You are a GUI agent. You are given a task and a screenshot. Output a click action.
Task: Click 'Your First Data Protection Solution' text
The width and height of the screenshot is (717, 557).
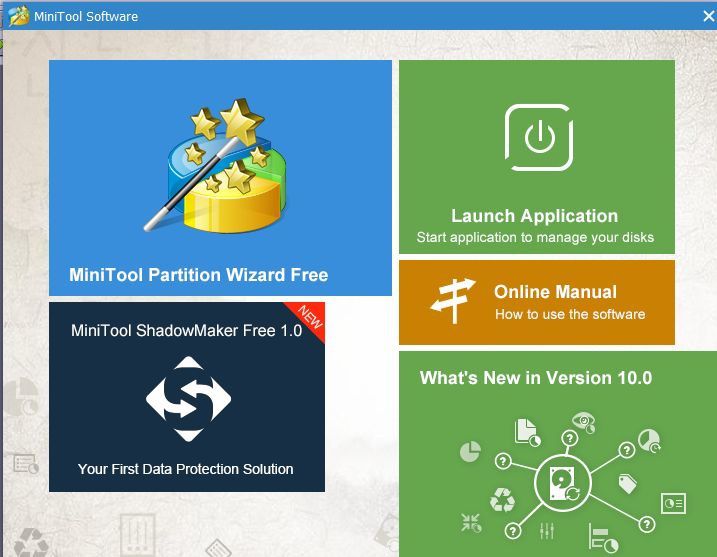point(186,469)
